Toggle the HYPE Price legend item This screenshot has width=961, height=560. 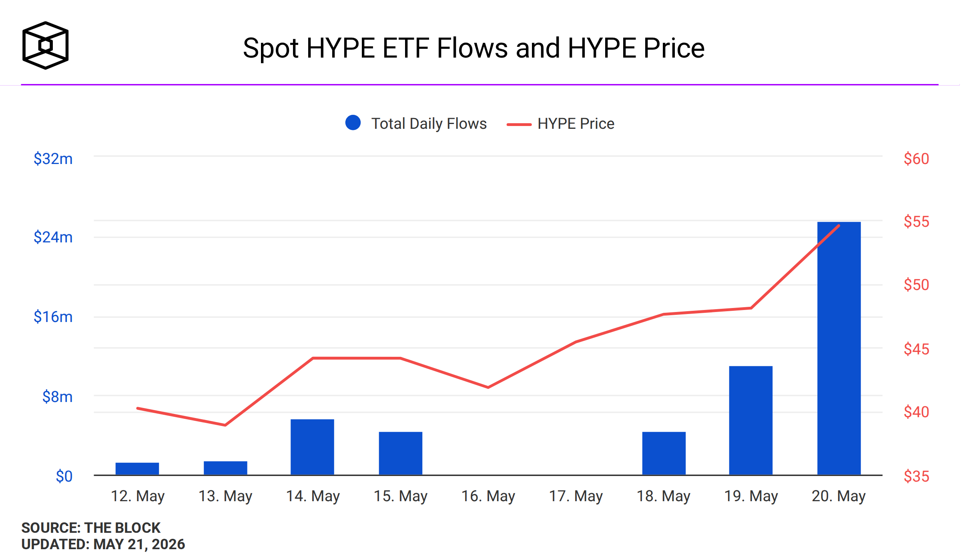click(560, 124)
